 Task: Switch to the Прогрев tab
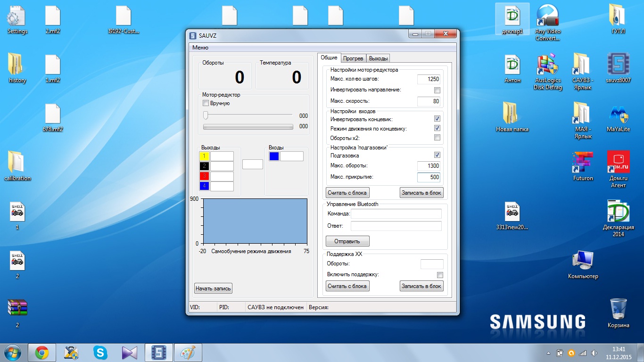coord(353,58)
